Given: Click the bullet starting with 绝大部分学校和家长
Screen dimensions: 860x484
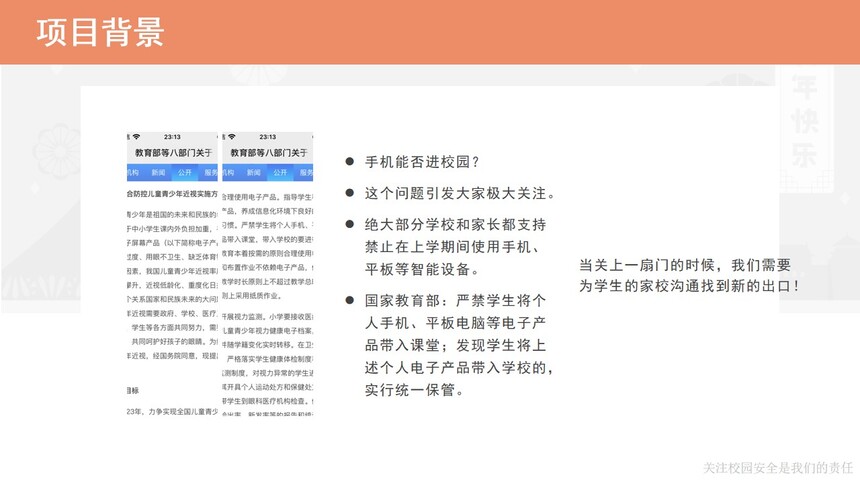Looking at the screenshot, I should coord(455,247).
